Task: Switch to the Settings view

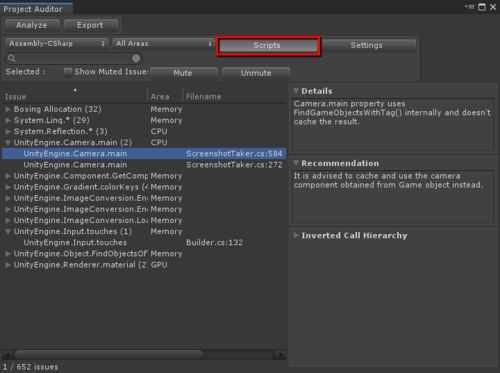Action: [366, 46]
